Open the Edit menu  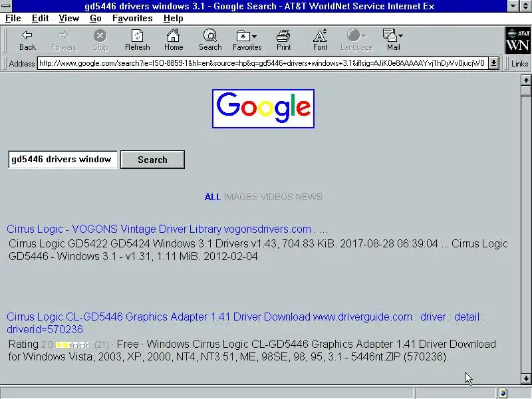pos(40,19)
